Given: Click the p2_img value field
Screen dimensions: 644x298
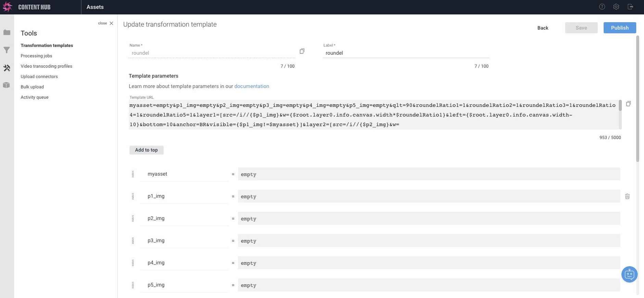Looking at the screenshot, I should pyautogui.click(x=429, y=219).
